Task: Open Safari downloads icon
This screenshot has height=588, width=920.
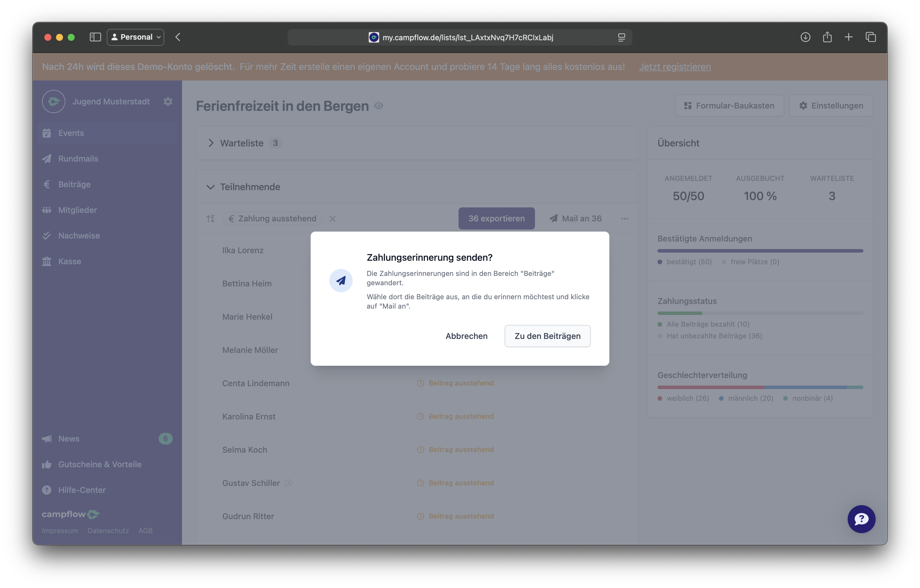Action: (805, 37)
